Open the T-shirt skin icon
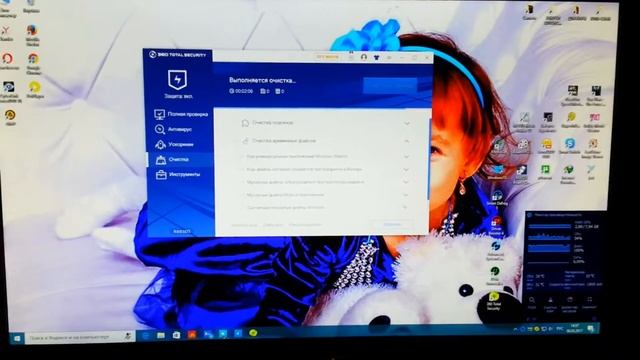The image size is (640, 360). coord(376,58)
